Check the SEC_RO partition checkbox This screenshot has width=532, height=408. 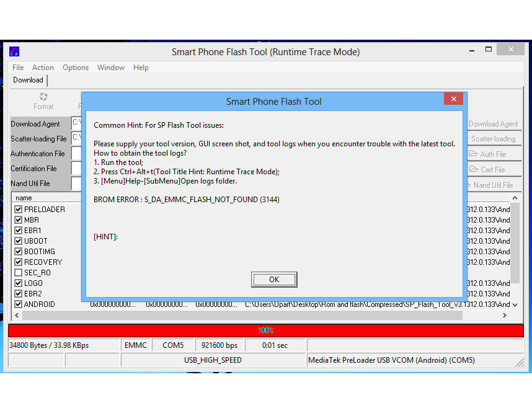pos(19,273)
